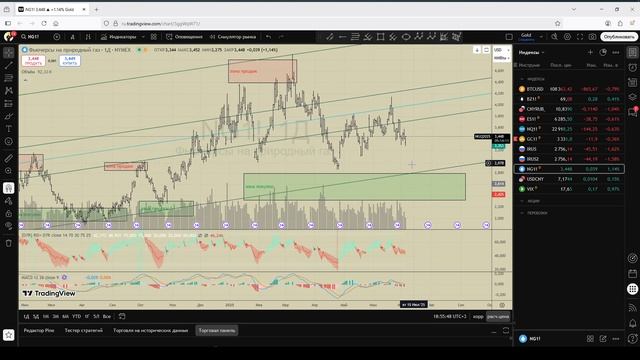Click the go to date icon
Screen dimensions: 640x360
(122, 316)
